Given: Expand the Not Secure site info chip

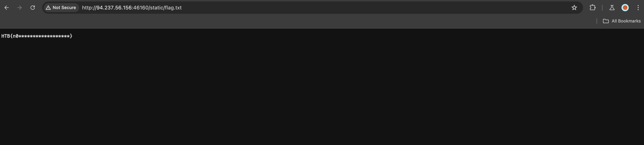Looking at the screenshot, I should click(61, 8).
